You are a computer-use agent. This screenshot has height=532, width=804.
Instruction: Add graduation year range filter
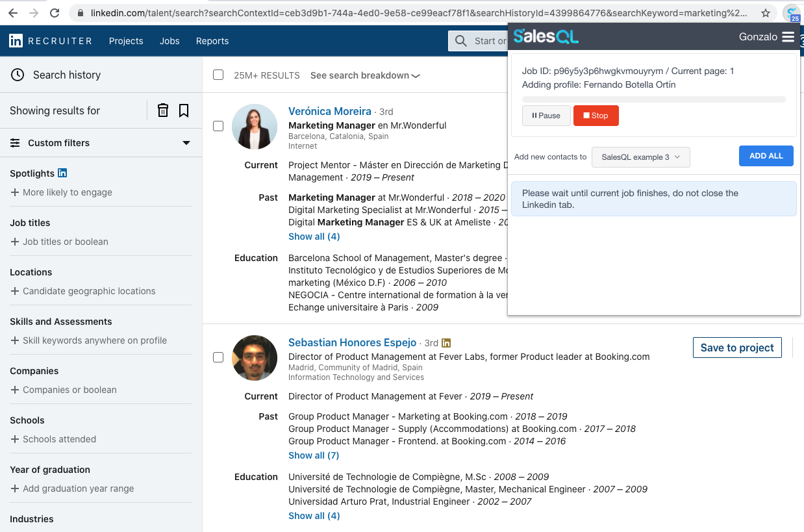point(72,488)
